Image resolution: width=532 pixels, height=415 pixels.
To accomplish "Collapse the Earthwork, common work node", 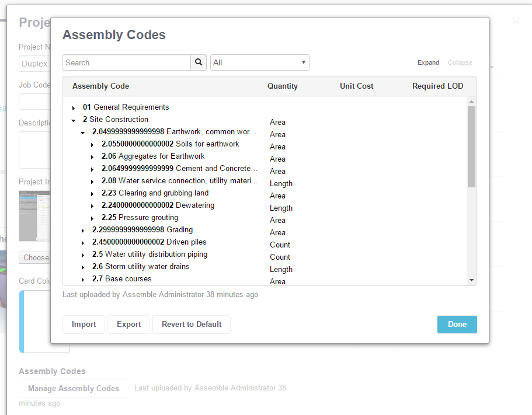I will (x=83, y=132).
